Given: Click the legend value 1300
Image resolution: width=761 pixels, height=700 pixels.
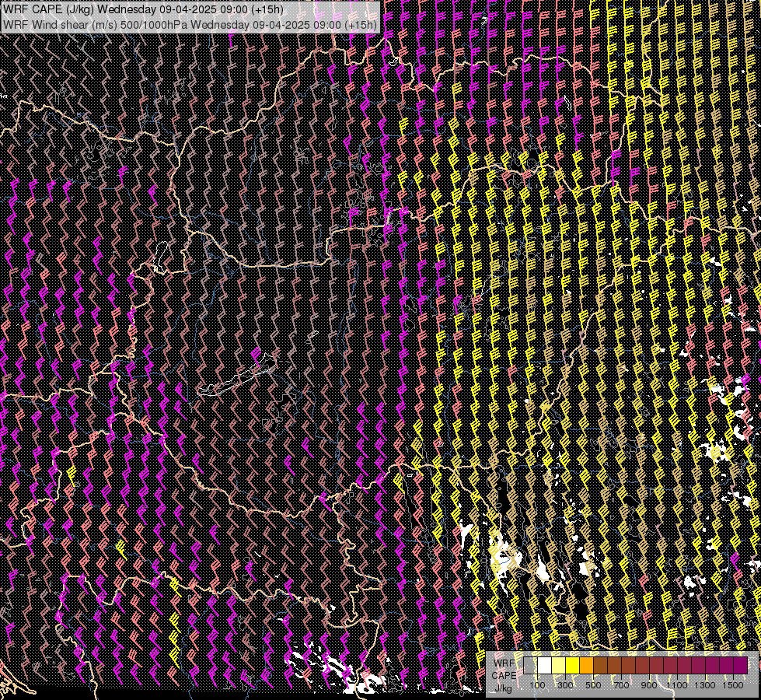Looking at the screenshot, I should pyautogui.click(x=705, y=685).
